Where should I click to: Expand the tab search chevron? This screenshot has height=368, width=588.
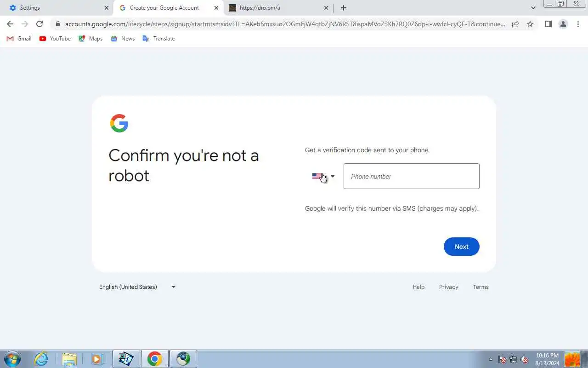(533, 8)
